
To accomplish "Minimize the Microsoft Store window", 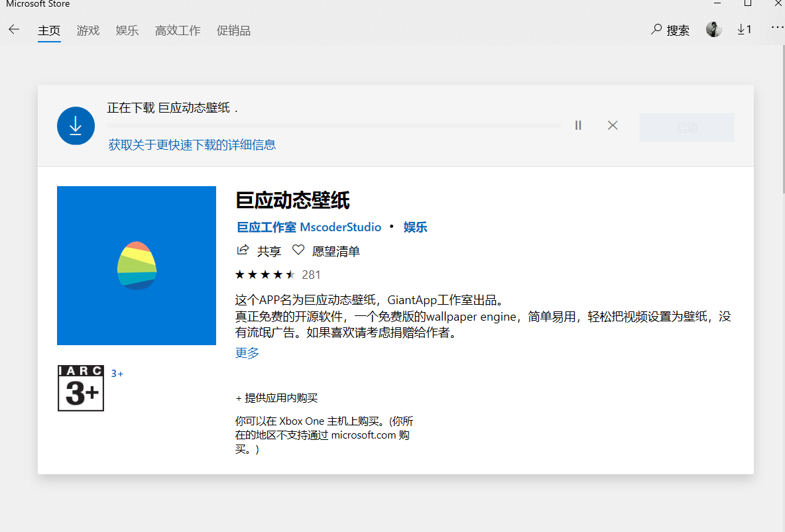I will coord(717,3).
